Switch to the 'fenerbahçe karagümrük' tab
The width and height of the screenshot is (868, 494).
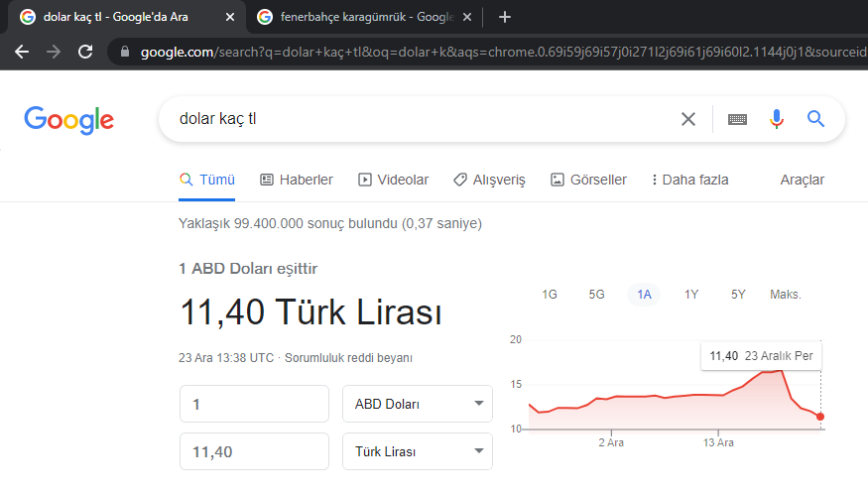pos(366,17)
